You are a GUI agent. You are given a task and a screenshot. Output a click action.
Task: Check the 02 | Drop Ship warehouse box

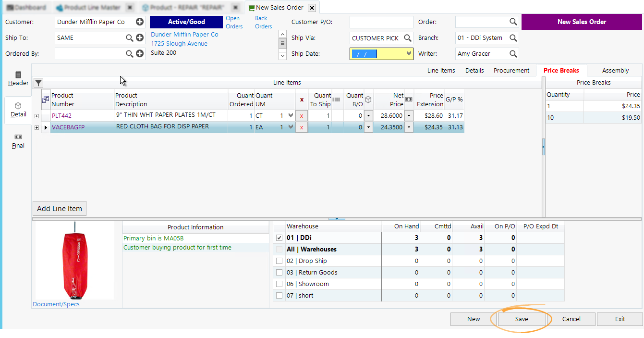(x=279, y=261)
